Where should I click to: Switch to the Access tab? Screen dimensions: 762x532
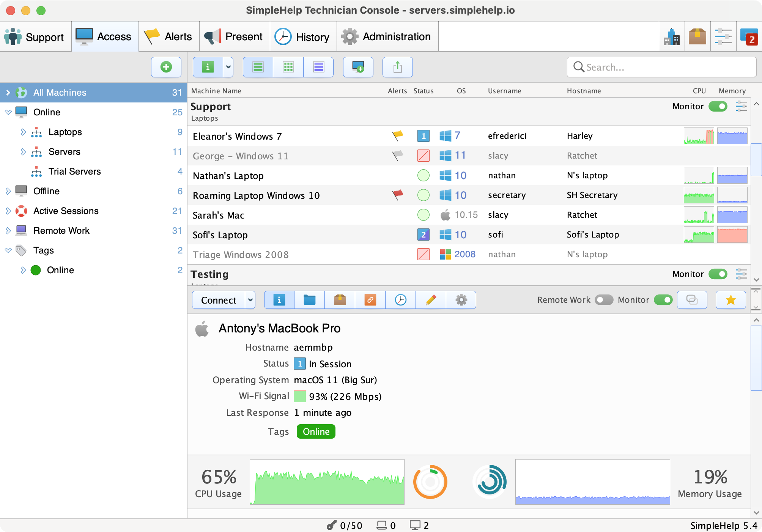[x=105, y=37]
